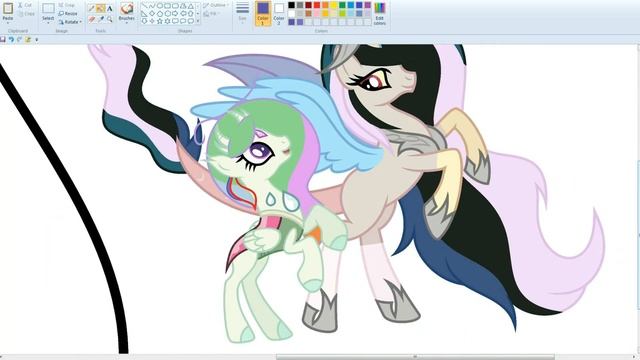Choose the Cloud callout shape
This screenshot has width=640, height=360.
pos(191,21)
